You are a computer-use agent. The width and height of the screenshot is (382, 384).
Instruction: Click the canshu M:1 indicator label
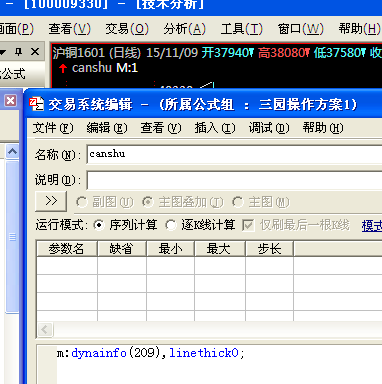click(105, 68)
